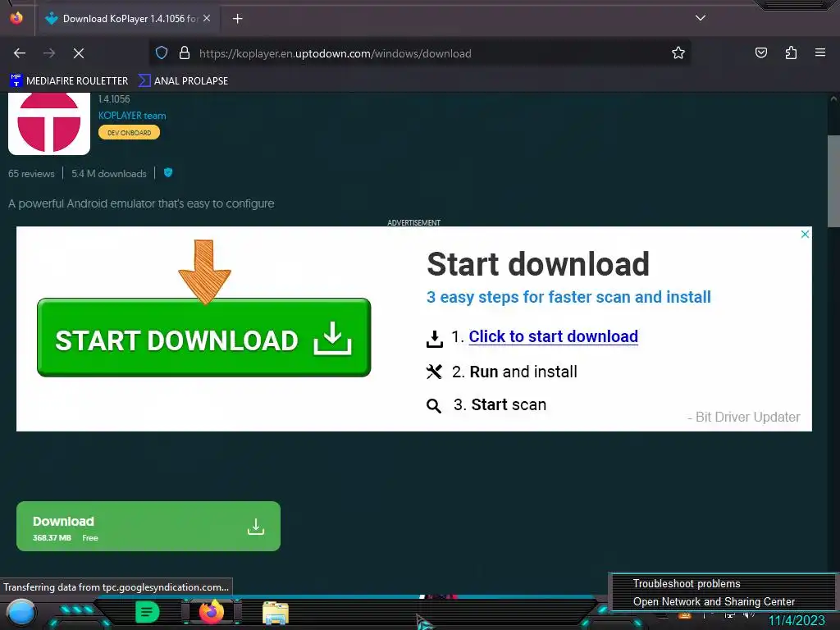840x630 pixels.
Task: Close the advertisement with the X
Action: (x=805, y=234)
